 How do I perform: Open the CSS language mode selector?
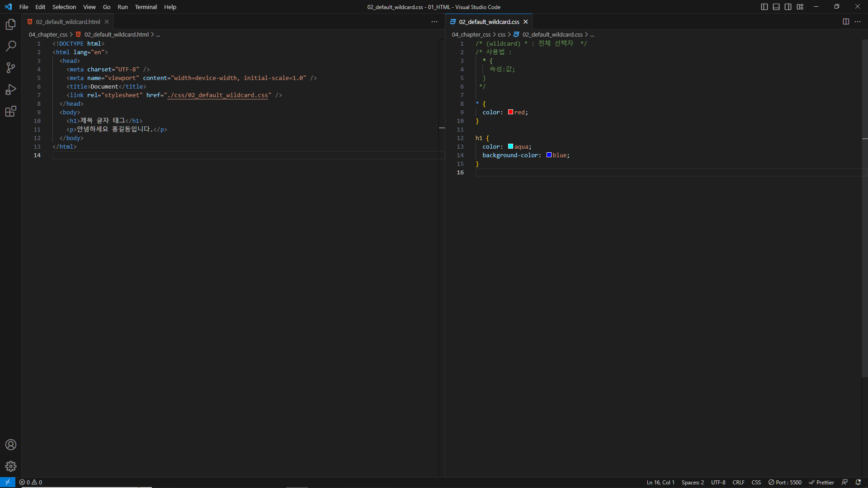pos(756,482)
